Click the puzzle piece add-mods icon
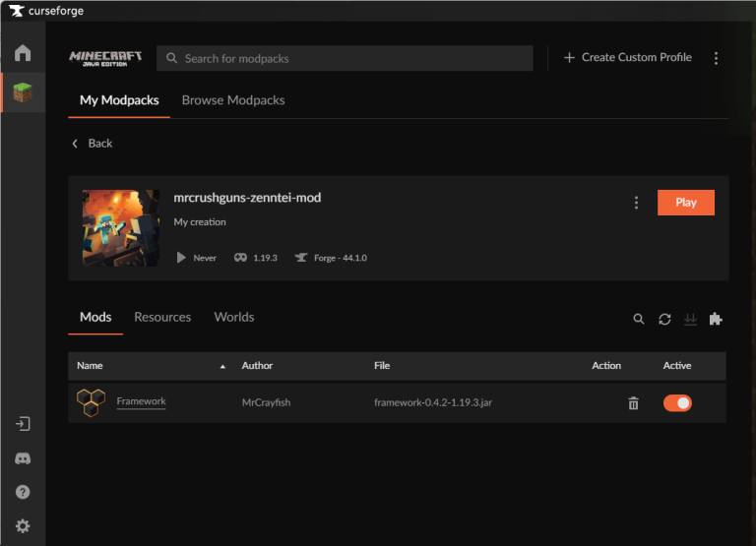The height and width of the screenshot is (546, 756). click(716, 319)
